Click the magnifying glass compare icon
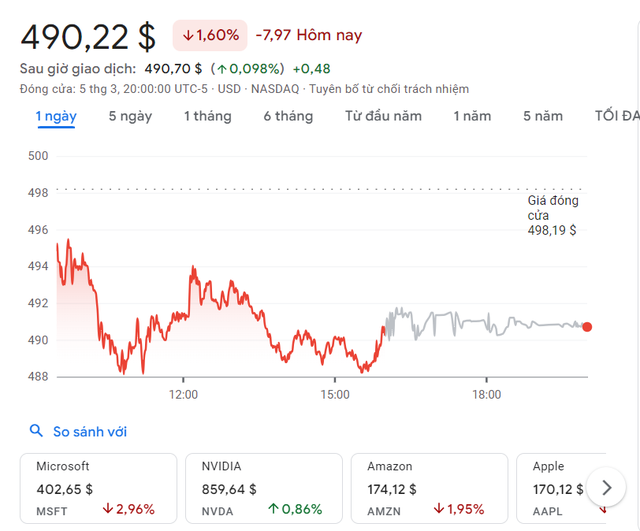The height and width of the screenshot is (531, 640). [36, 431]
